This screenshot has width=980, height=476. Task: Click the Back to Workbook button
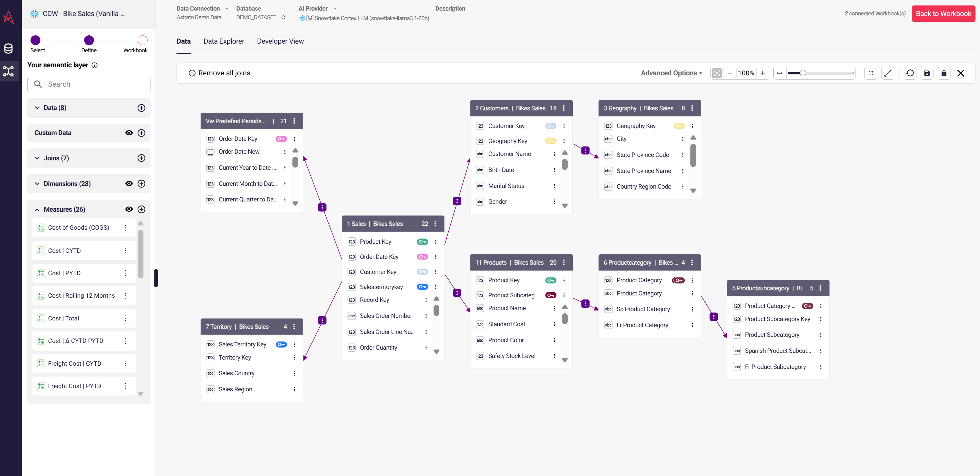[x=943, y=14]
